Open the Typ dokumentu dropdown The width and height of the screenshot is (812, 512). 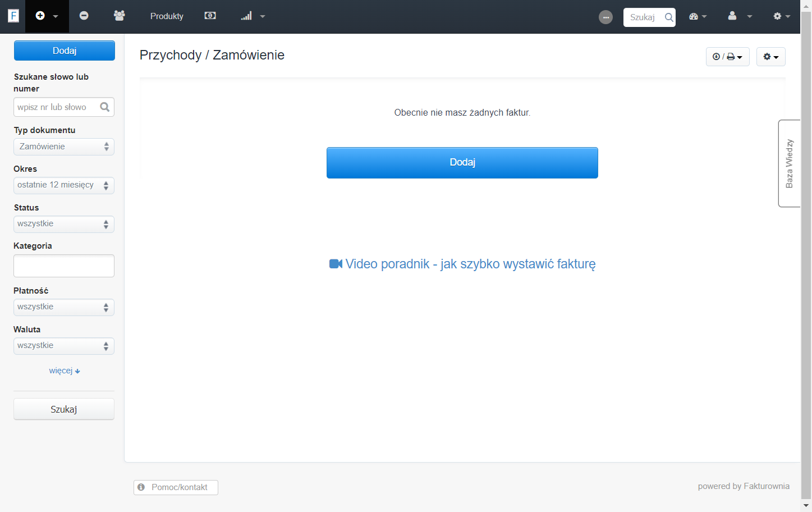coord(64,147)
